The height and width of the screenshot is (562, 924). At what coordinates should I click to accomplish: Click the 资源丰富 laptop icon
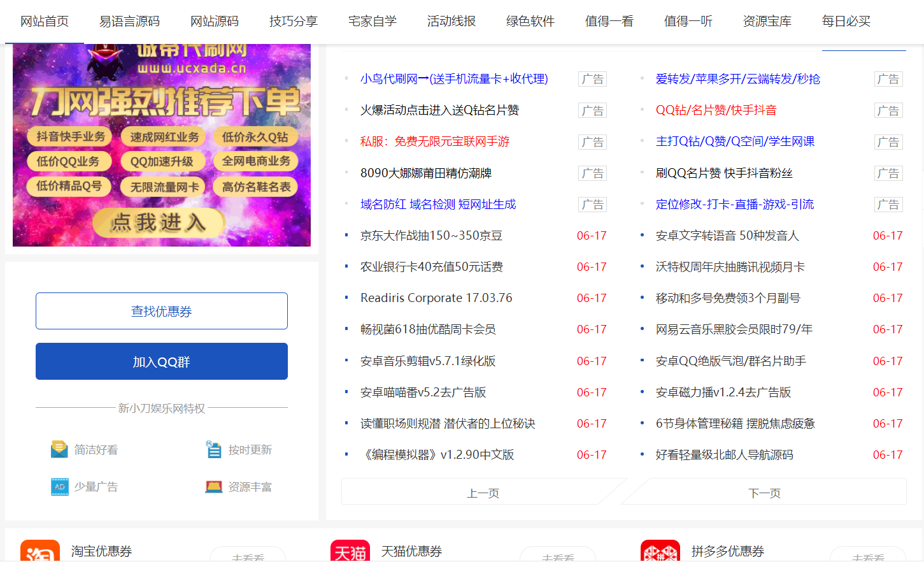pyautogui.click(x=215, y=486)
